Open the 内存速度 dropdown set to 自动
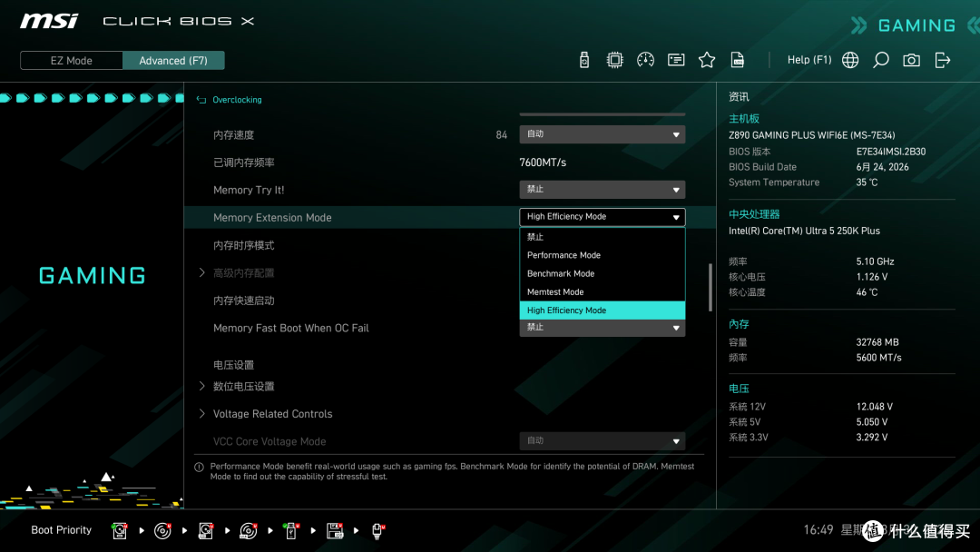The width and height of the screenshot is (980, 552). 602,134
